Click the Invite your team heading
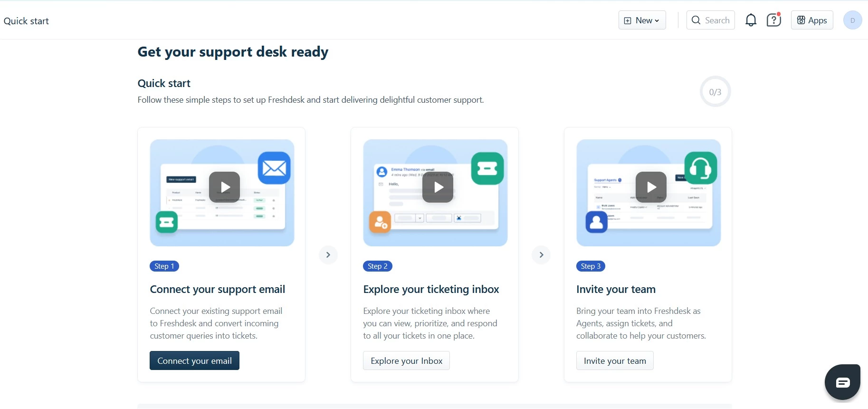Image resolution: width=868 pixels, height=409 pixels. tap(616, 289)
